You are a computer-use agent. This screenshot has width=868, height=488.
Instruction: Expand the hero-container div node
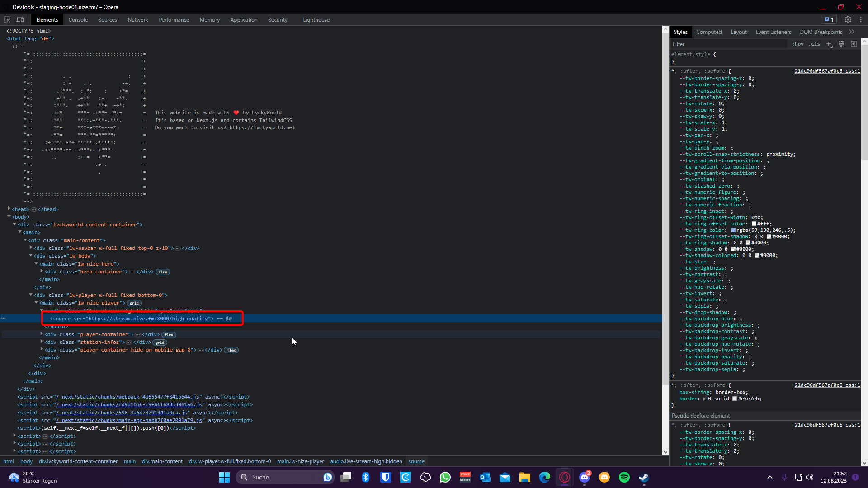[42, 271]
